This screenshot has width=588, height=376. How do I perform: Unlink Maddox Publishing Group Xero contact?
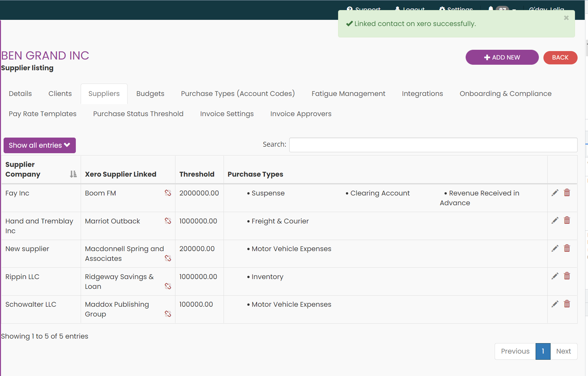168,314
